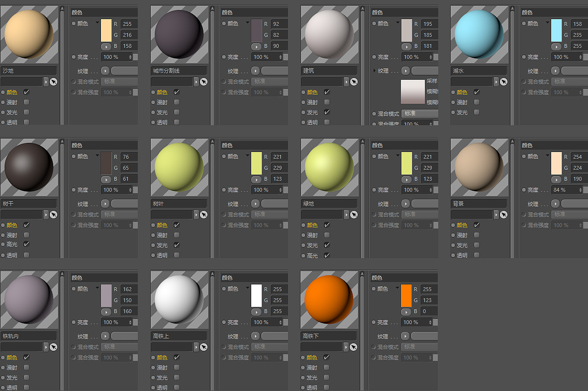Click the picker cursor icon under 树干 name

point(54,215)
